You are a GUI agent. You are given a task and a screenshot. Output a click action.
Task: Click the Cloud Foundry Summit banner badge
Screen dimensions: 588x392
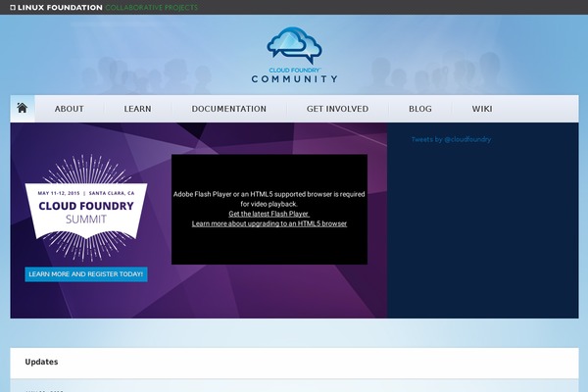(86, 208)
